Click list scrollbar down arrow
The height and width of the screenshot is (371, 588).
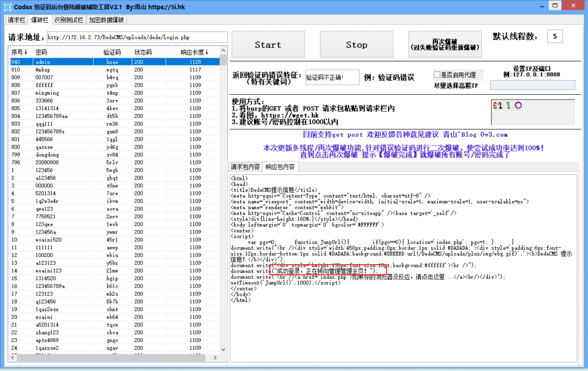(x=223, y=350)
